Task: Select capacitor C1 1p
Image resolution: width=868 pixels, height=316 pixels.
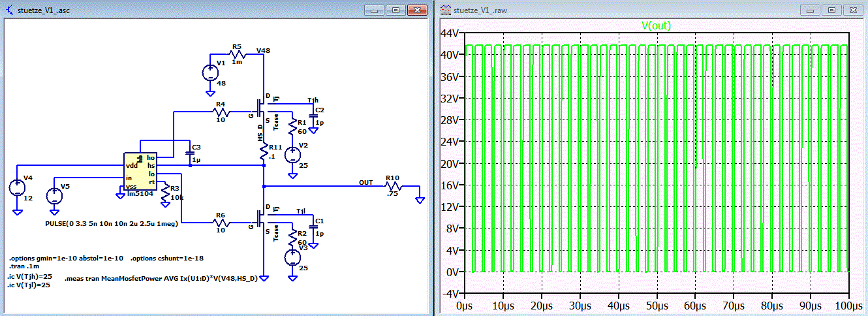Action: pyautogui.click(x=313, y=228)
